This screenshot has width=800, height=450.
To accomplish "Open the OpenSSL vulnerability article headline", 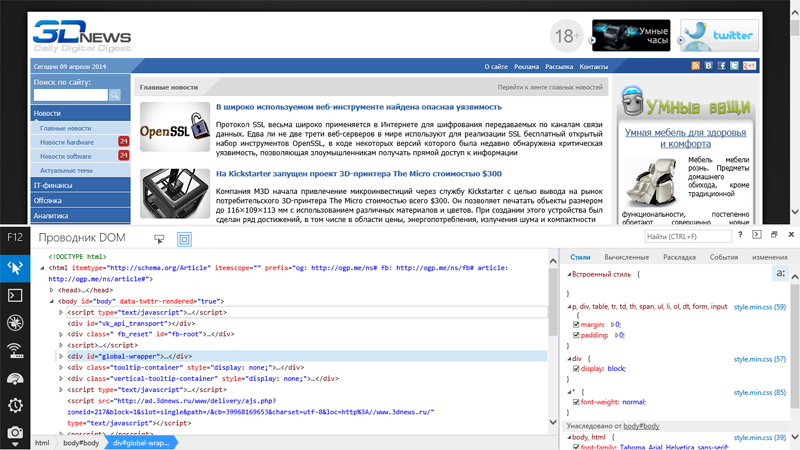I will click(359, 107).
